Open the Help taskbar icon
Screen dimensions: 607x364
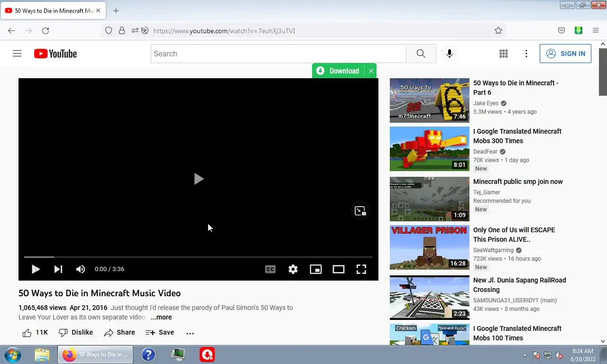pos(148,355)
